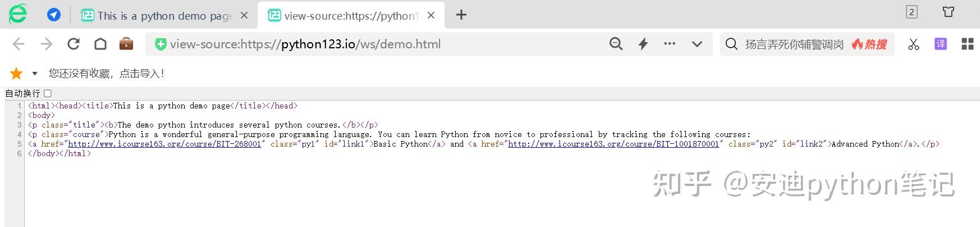Open the briefcase wallet icon
This screenshot has width=980, height=227.
coord(126,44)
